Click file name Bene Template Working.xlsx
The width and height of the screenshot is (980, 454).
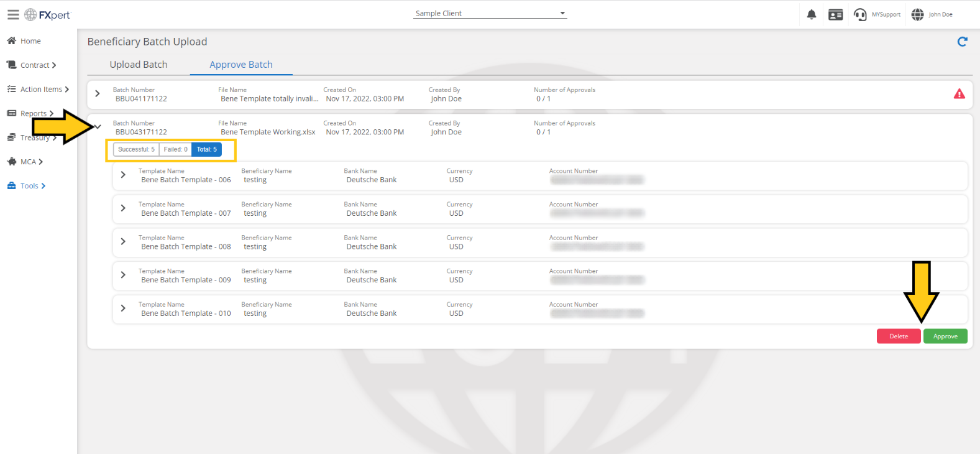268,132
